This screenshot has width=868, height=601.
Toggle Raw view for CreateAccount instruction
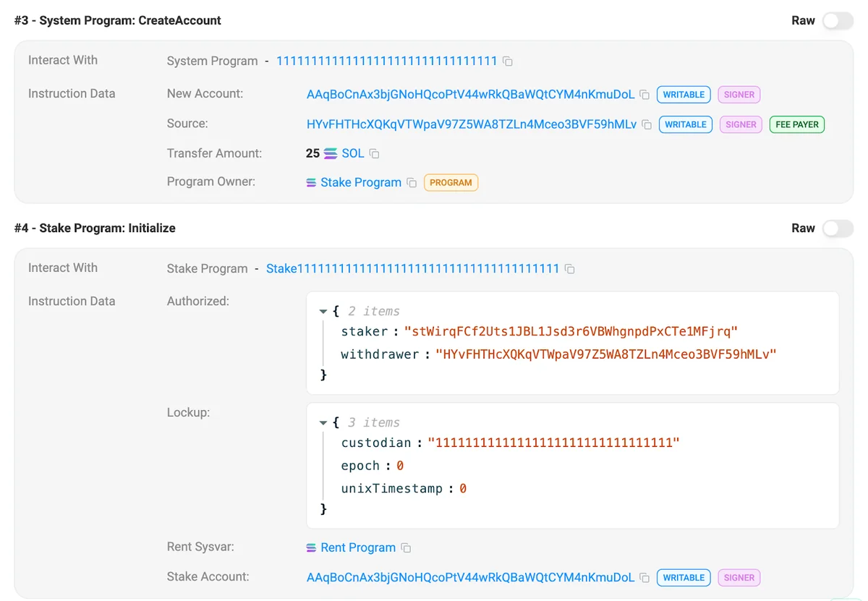click(x=837, y=21)
